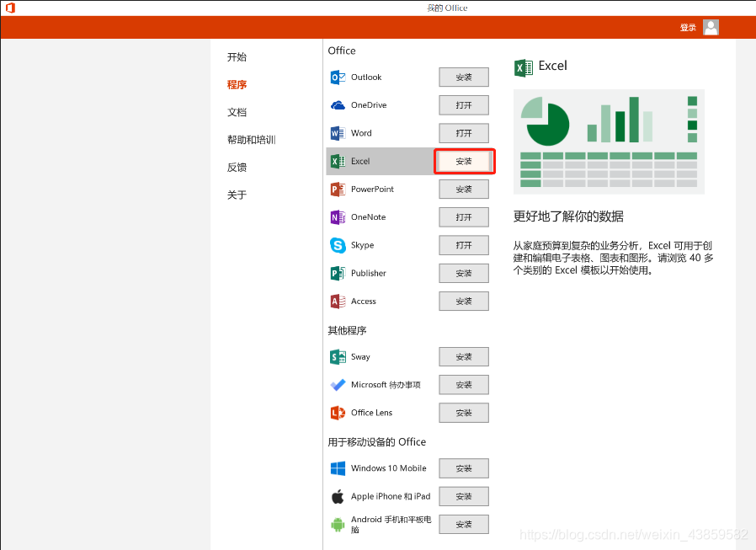This screenshot has width=756, height=550.
Task: Click the Excel preview chart illustration
Action: pyautogui.click(x=609, y=142)
